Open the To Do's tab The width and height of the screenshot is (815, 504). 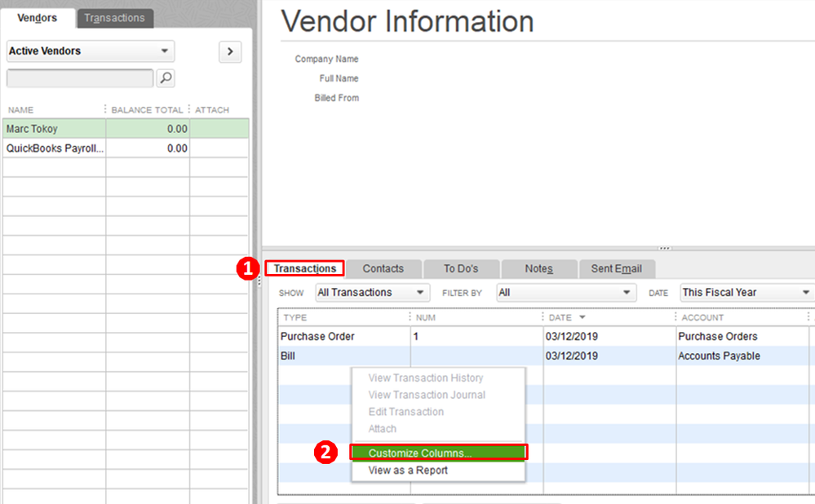coord(461,268)
